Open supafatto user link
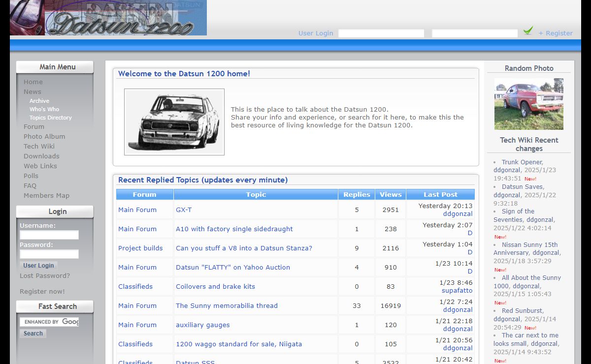The image size is (591, 364). pyautogui.click(x=457, y=291)
